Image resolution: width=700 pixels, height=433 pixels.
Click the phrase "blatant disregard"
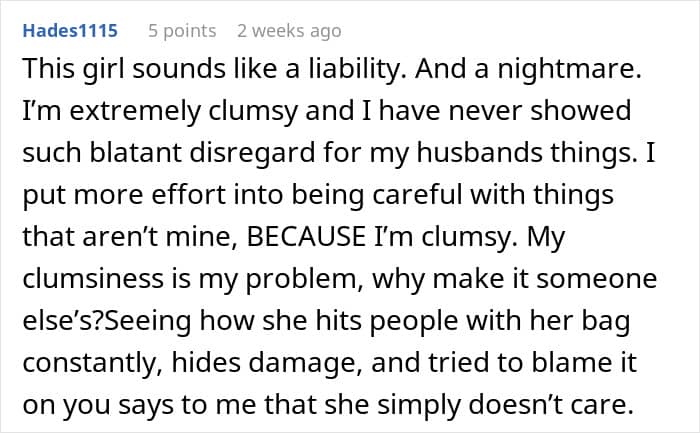coord(203,153)
